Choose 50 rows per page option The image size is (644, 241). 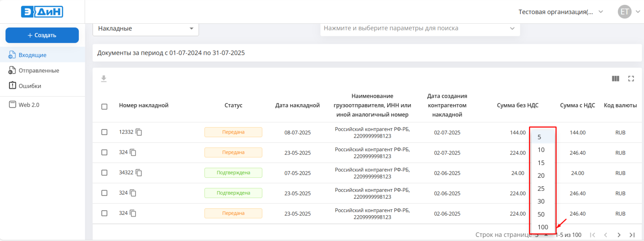point(541,214)
